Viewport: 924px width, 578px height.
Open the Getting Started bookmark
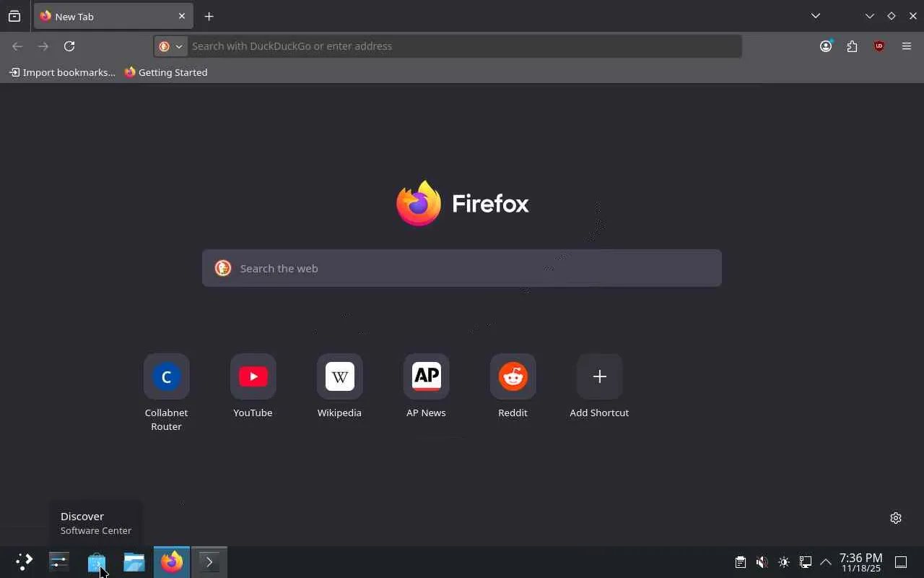pos(166,72)
